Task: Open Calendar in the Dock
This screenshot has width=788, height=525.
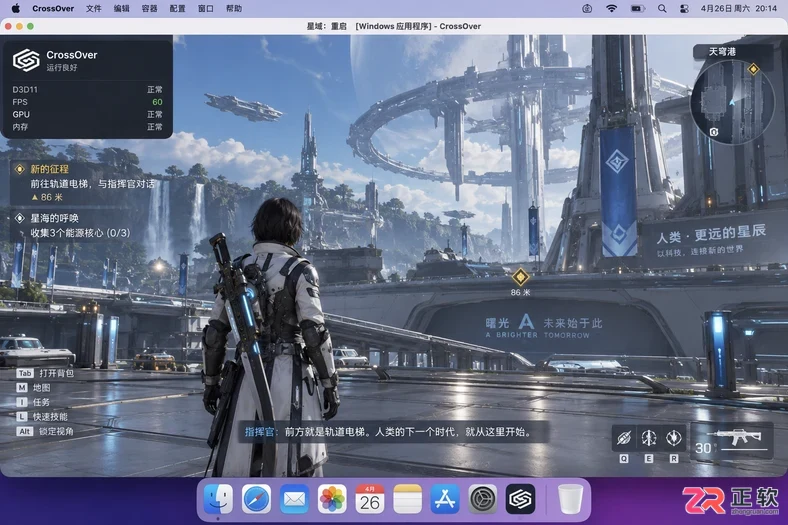Action: 370,499
